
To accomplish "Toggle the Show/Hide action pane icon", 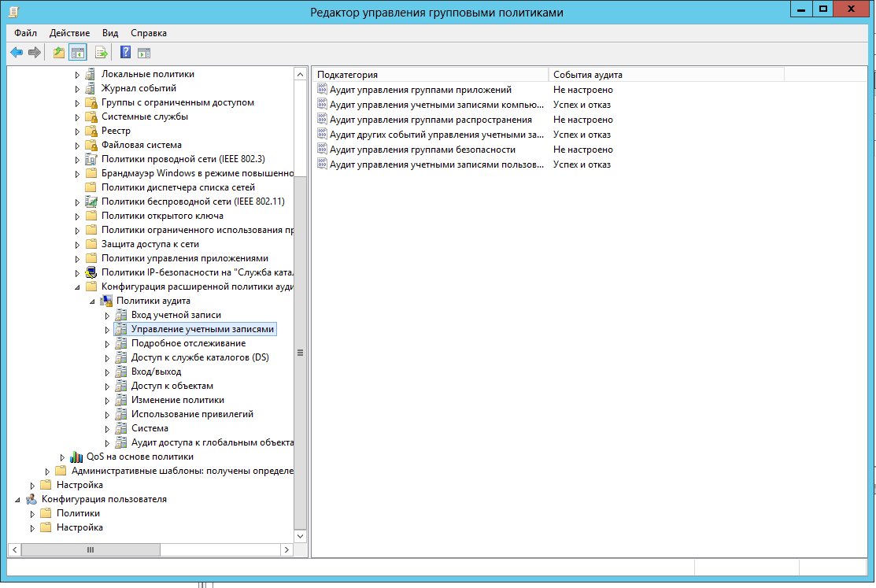I will [x=144, y=53].
